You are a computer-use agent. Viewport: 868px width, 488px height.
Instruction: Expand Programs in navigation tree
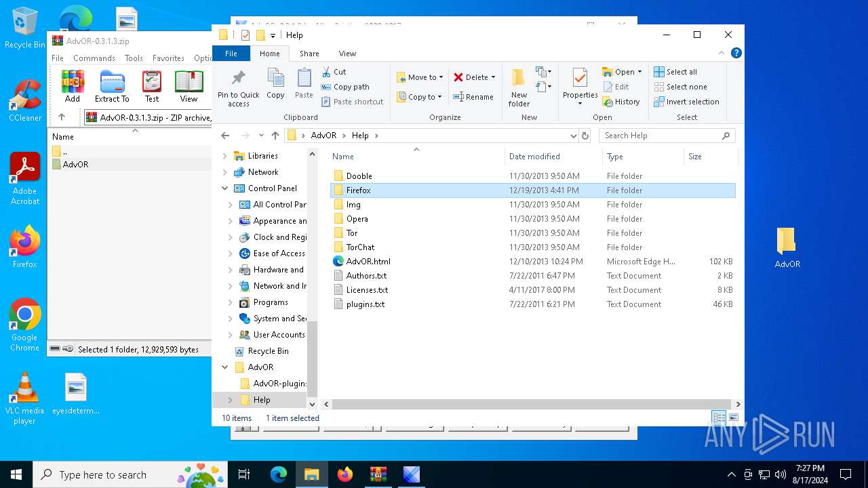[x=231, y=302]
